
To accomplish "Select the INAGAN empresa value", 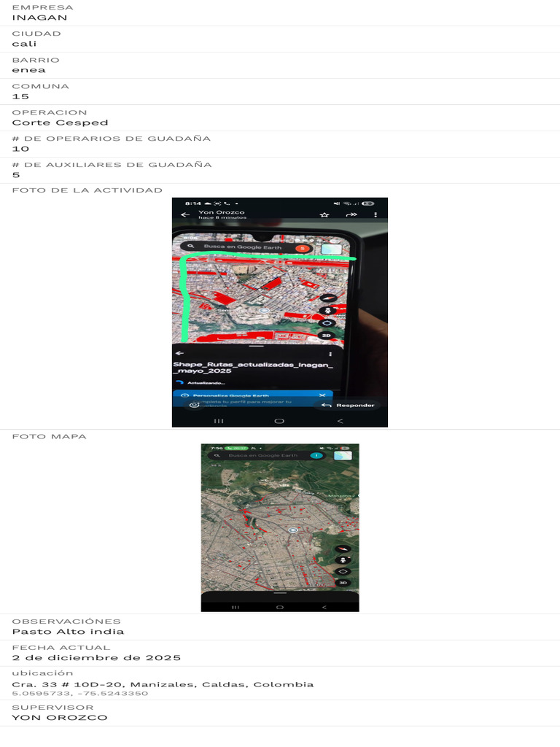I will (x=39, y=18).
